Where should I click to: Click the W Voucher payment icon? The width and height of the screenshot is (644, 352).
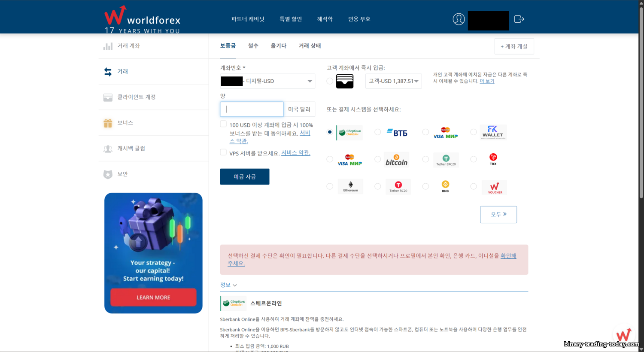(x=494, y=188)
